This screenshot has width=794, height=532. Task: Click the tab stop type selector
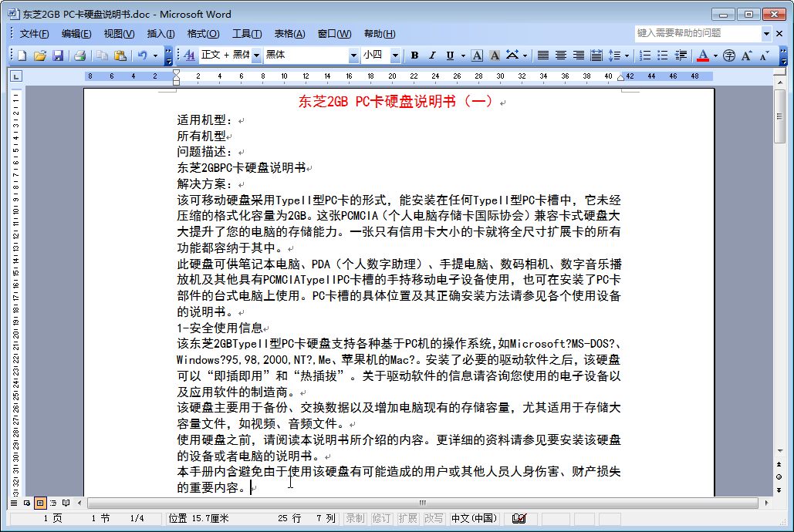(16, 76)
